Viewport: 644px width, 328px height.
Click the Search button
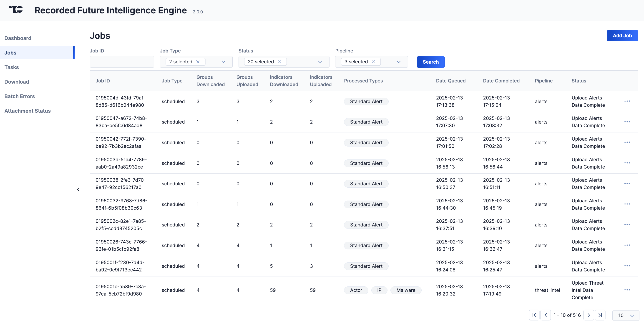click(431, 62)
